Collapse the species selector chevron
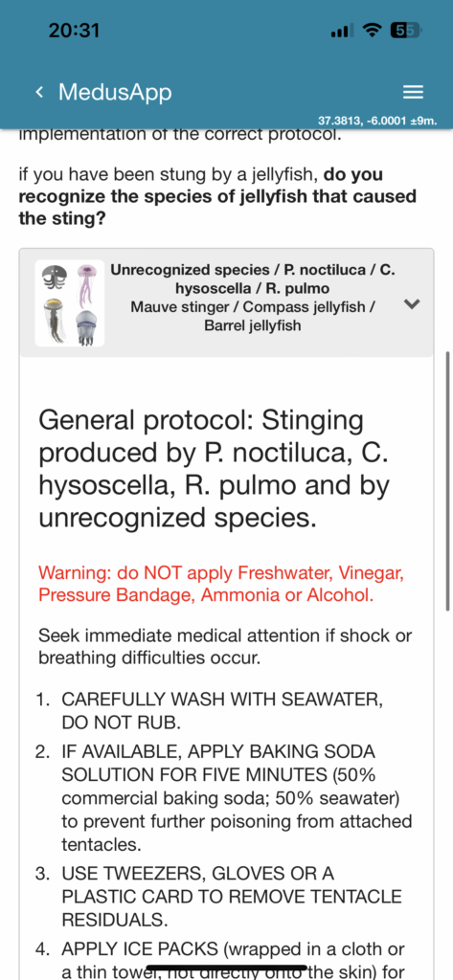 pyautogui.click(x=412, y=304)
